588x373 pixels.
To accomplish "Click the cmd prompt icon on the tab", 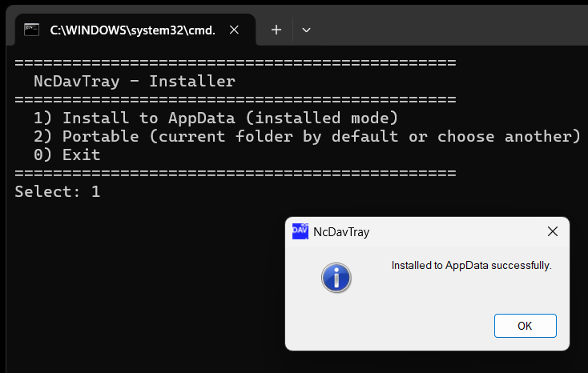I will click(31, 30).
